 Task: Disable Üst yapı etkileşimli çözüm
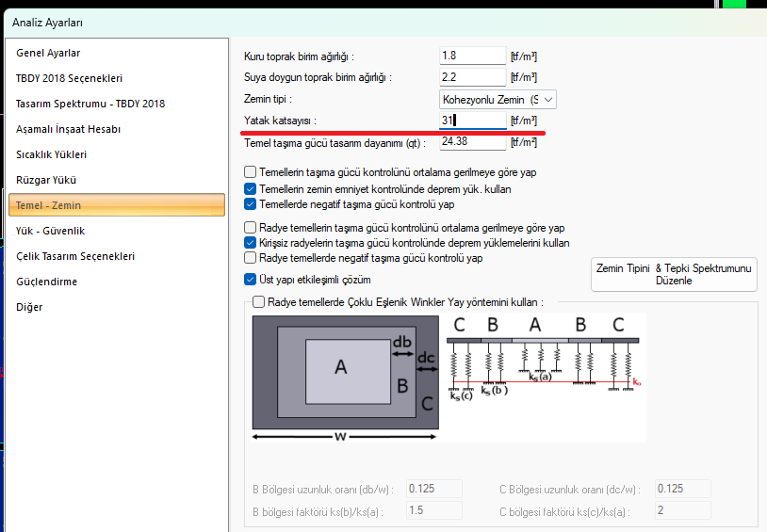click(250, 280)
